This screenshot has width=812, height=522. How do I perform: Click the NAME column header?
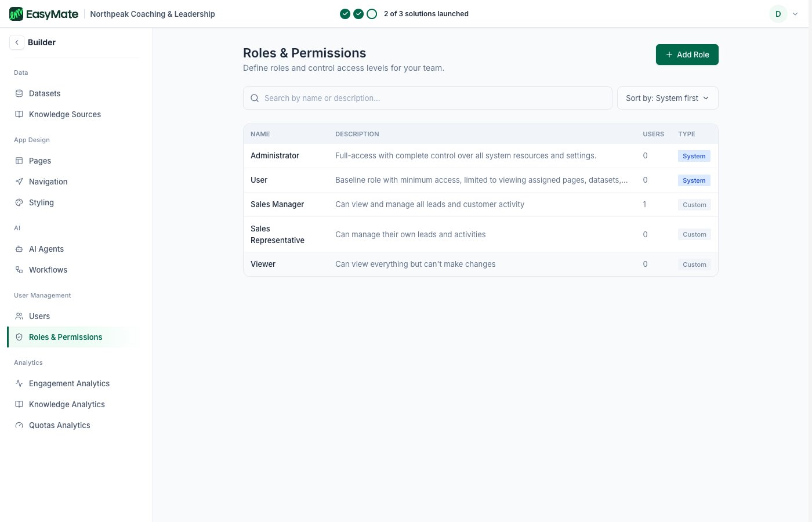[260, 134]
